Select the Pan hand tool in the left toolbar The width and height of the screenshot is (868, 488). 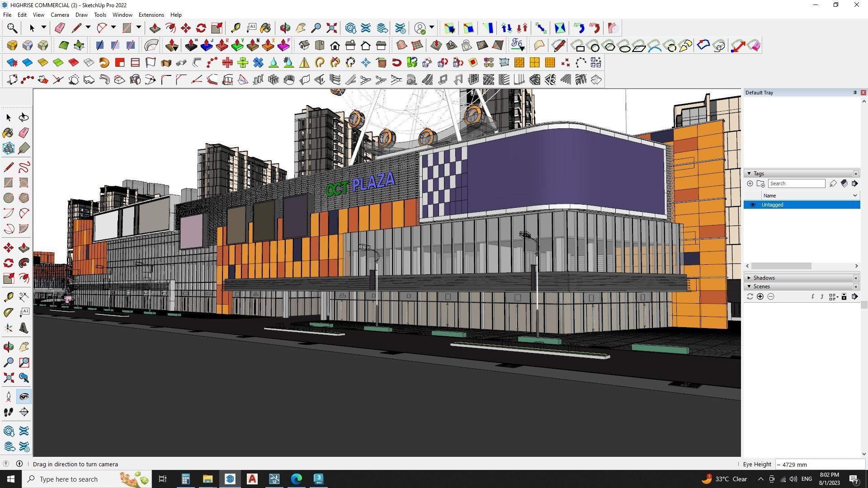pyautogui.click(x=24, y=347)
